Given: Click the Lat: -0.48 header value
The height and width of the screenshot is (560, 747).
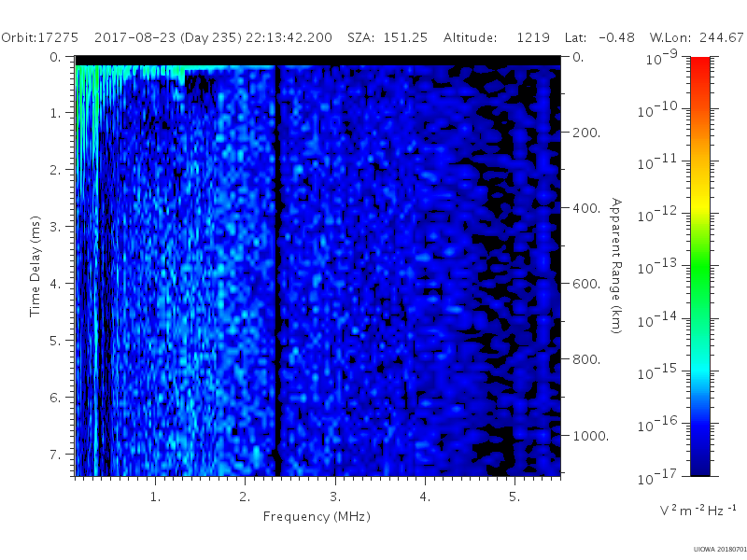Looking at the screenshot, I should coord(599,37).
